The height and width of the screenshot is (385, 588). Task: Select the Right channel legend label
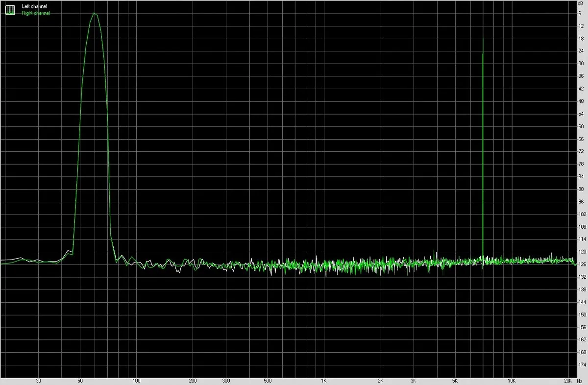click(36, 13)
